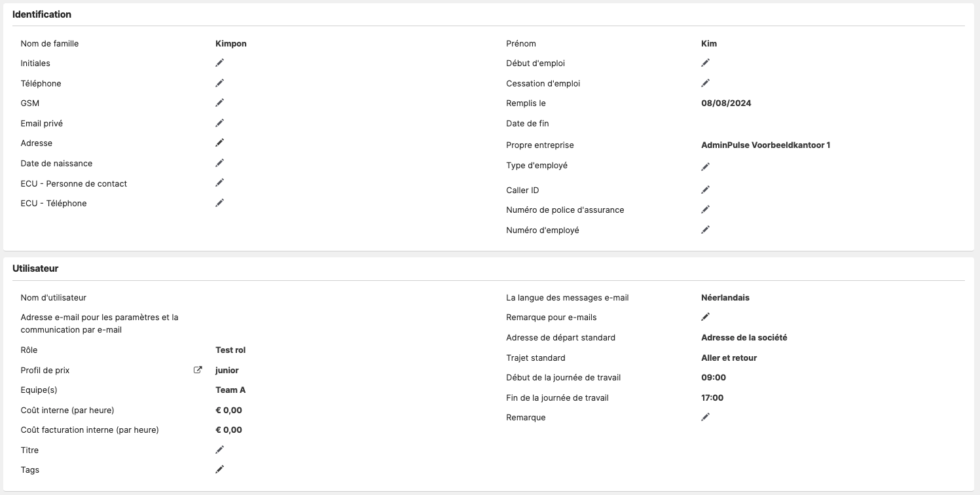The width and height of the screenshot is (980, 495).
Task: Edit Début d'emploi date pencil
Action: tap(706, 63)
